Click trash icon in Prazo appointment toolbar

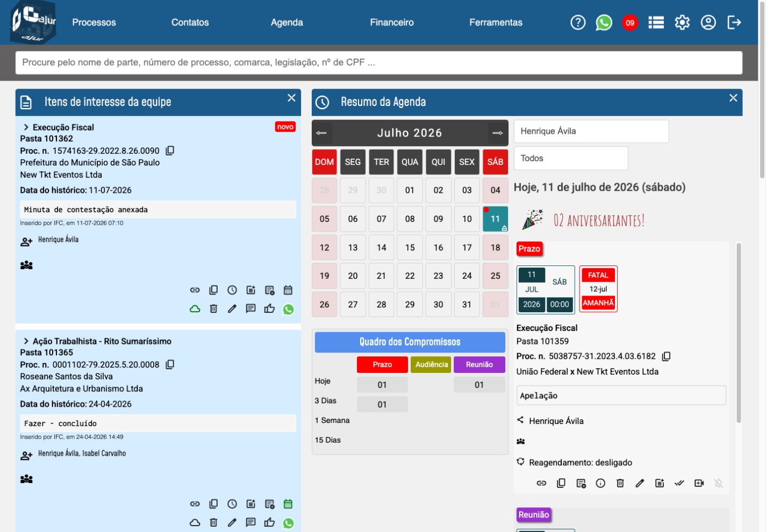coord(620,483)
